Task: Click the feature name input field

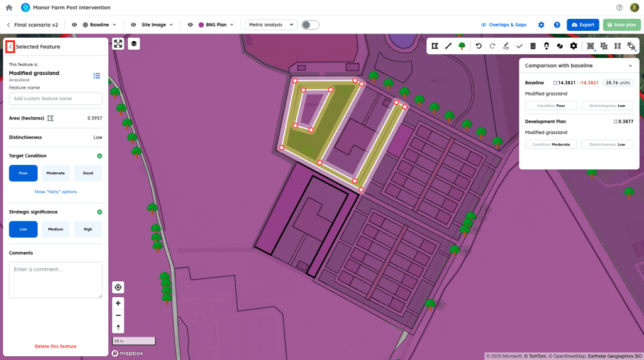Action: (55, 99)
